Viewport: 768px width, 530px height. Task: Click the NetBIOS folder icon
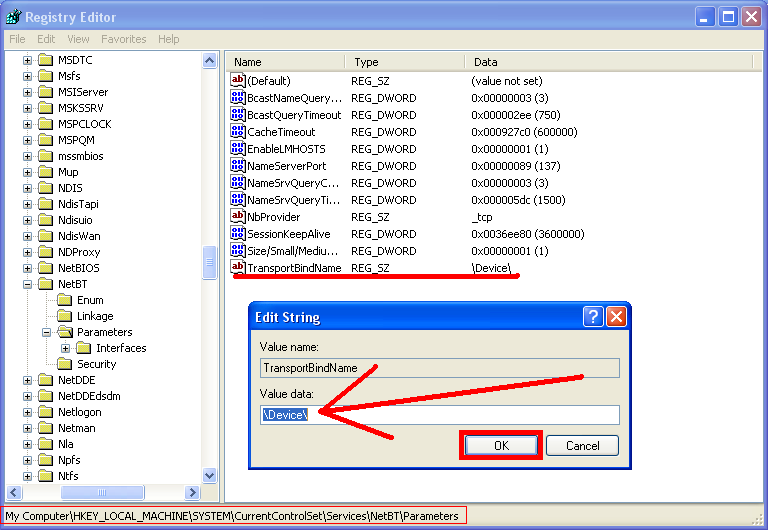(x=46, y=268)
